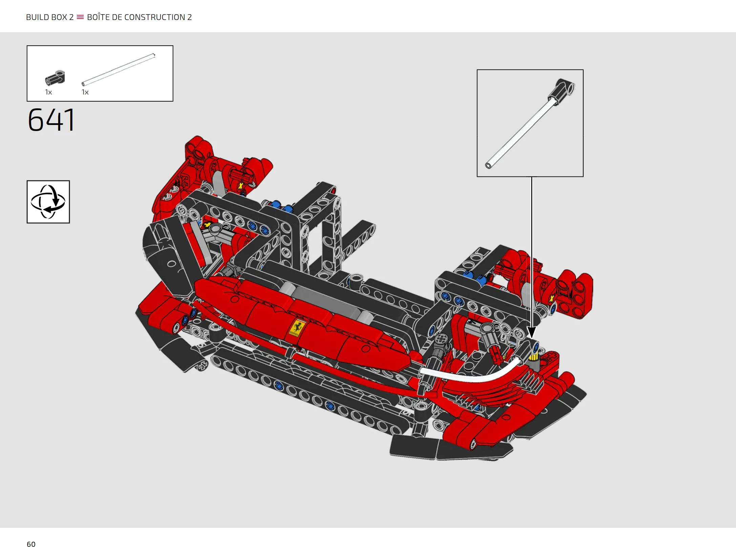This screenshot has height=560, width=736.
Task: Click the rotate model icon
Action: (x=48, y=202)
